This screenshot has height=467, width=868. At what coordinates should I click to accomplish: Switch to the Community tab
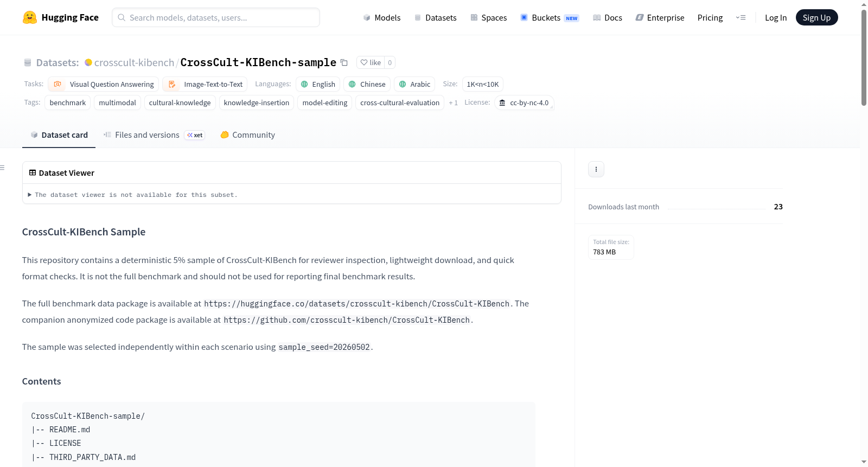pos(247,135)
